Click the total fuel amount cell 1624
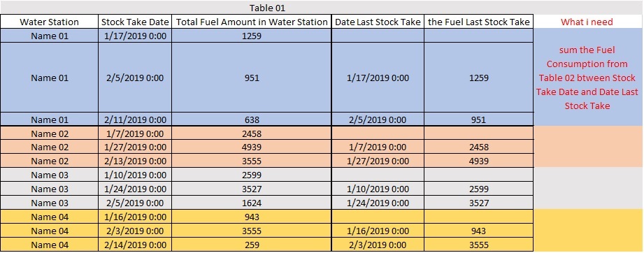 click(x=252, y=203)
